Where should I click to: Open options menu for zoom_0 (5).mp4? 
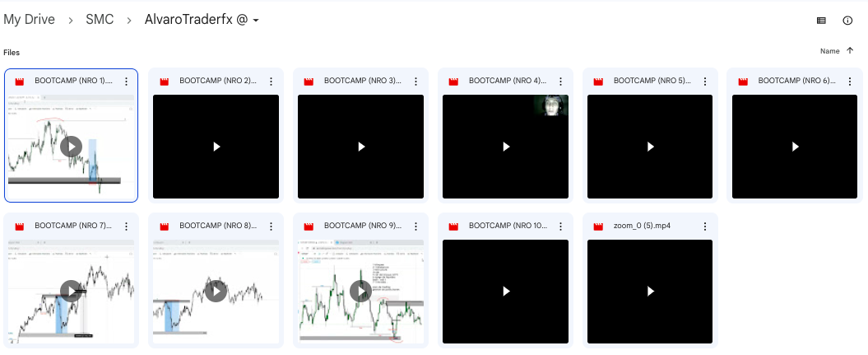[x=705, y=227]
